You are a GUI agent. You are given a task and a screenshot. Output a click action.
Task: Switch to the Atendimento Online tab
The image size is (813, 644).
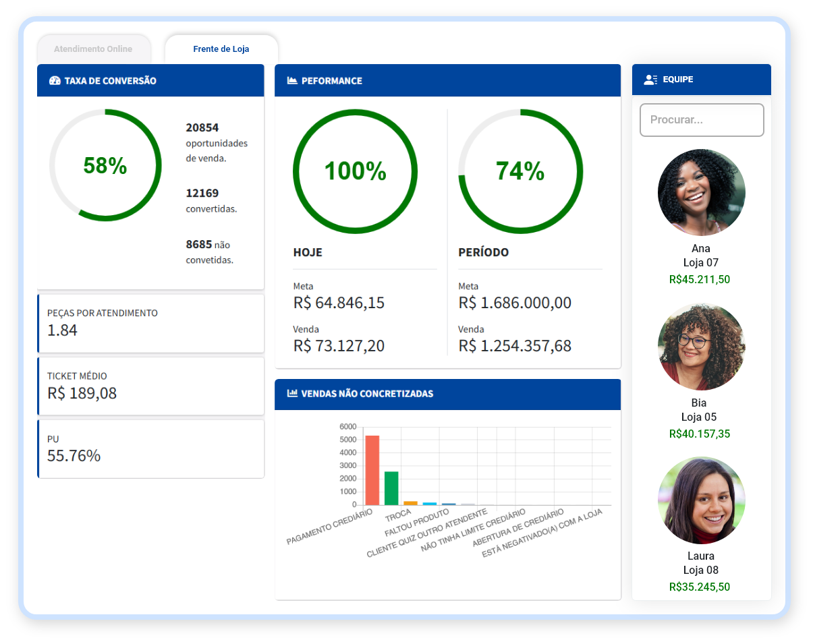pos(93,49)
